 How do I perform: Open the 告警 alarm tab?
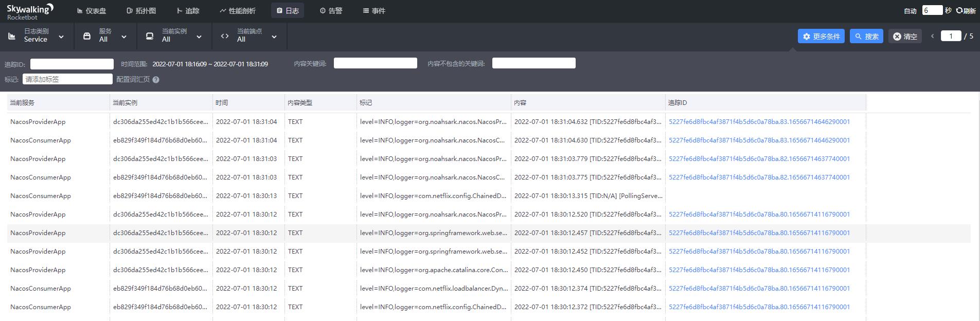point(331,11)
